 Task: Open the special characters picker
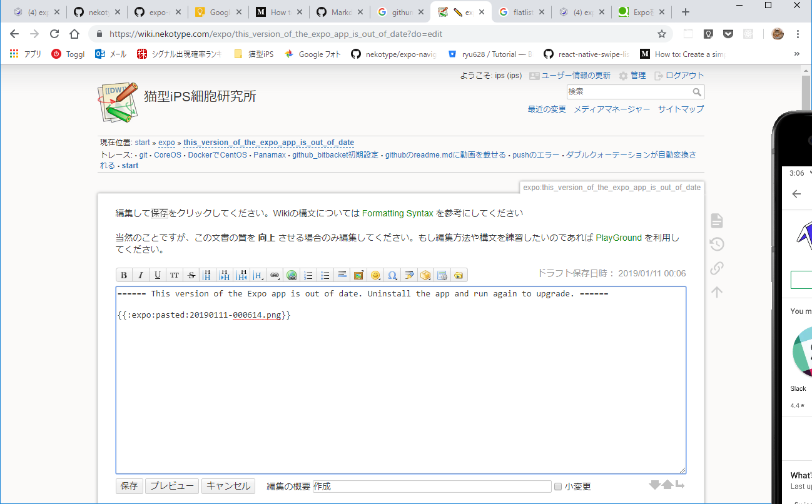[x=392, y=275]
